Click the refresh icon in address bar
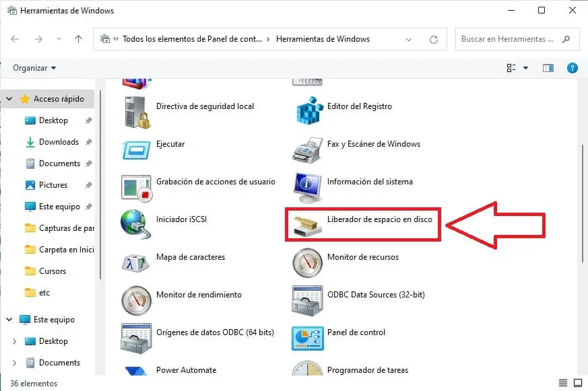This screenshot has width=588, height=391. [x=434, y=39]
